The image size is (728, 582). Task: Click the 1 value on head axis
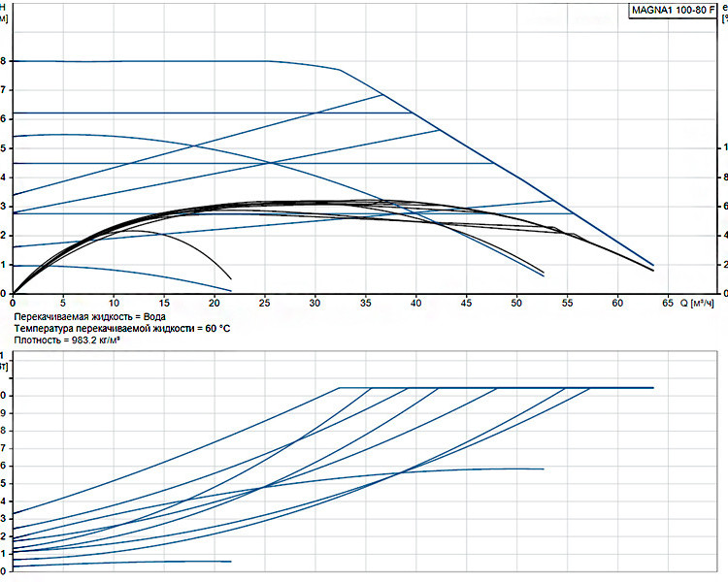(3, 265)
